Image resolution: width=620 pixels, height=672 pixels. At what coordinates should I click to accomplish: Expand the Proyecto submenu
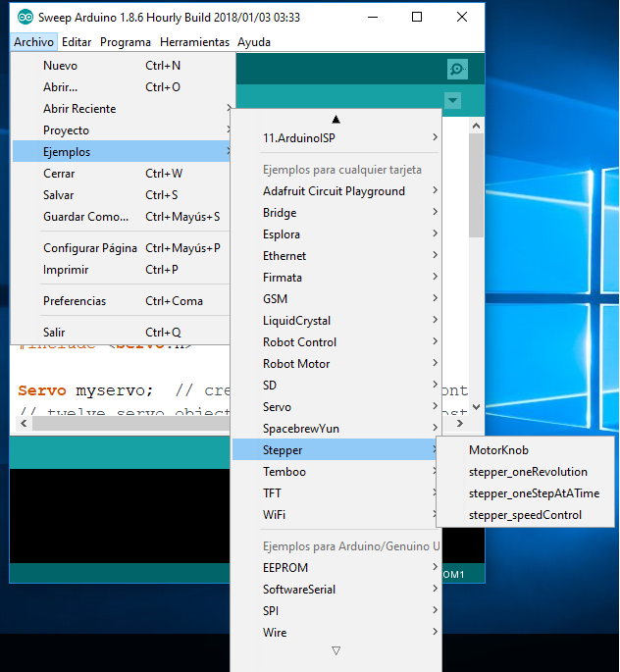pyautogui.click(x=122, y=130)
